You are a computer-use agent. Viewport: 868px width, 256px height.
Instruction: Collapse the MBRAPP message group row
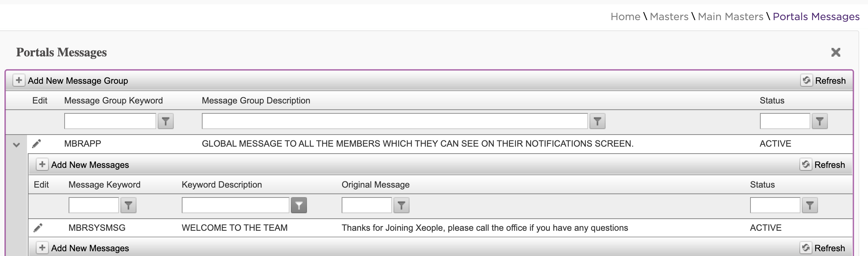[x=16, y=145]
